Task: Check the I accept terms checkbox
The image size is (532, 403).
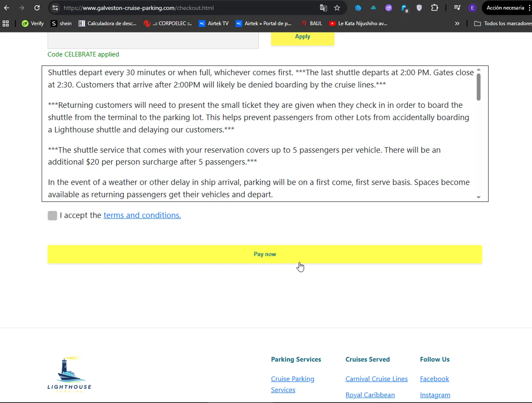Action: tap(52, 216)
